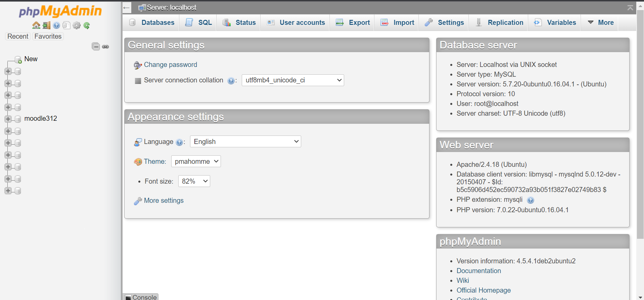The width and height of the screenshot is (644, 300).
Task: Open navigation panel settings gear icon
Action: 77,25
